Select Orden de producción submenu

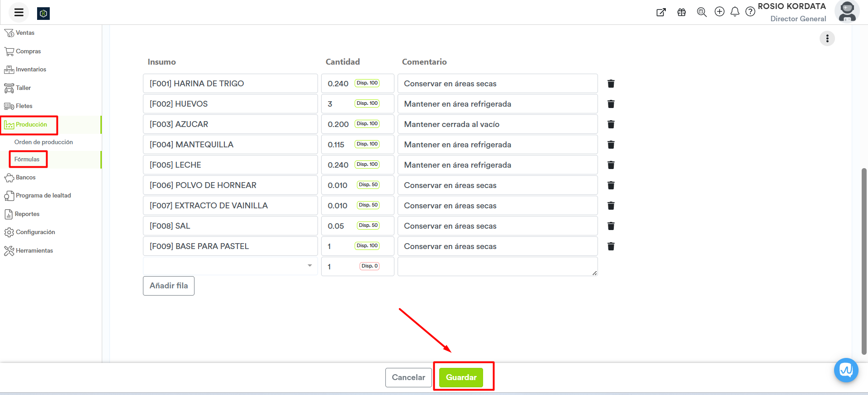coord(43,142)
